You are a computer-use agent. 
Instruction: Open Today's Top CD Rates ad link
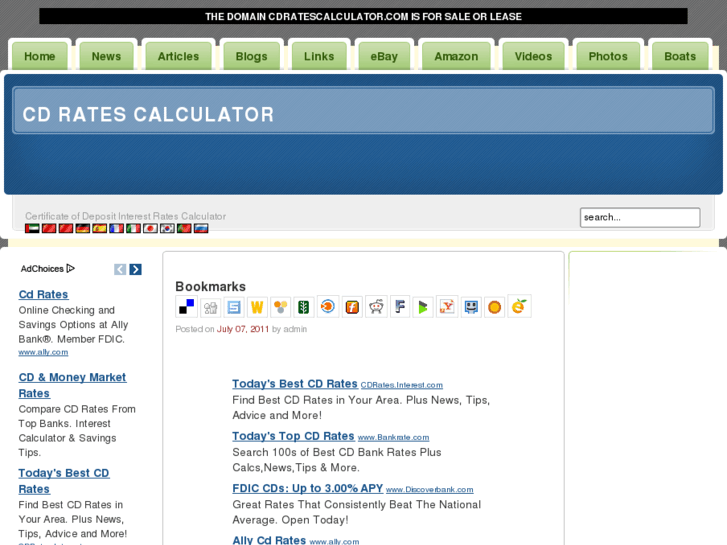(x=293, y=436)
